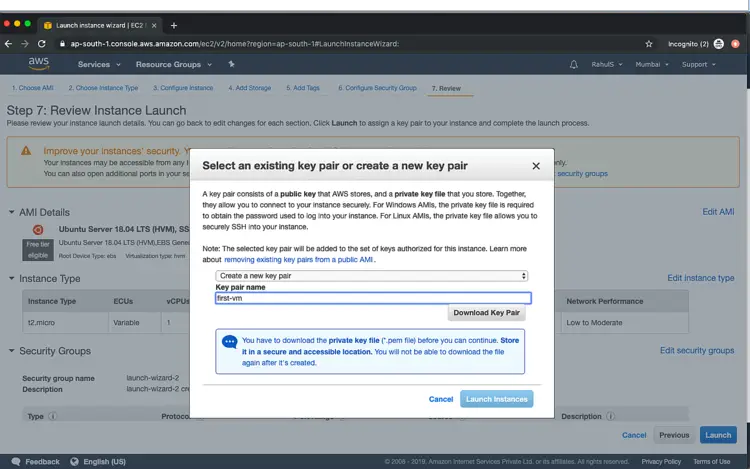Bookmark page with the star icon
The width and height of the screenshot is (750, 469).
tap(649, 44)
